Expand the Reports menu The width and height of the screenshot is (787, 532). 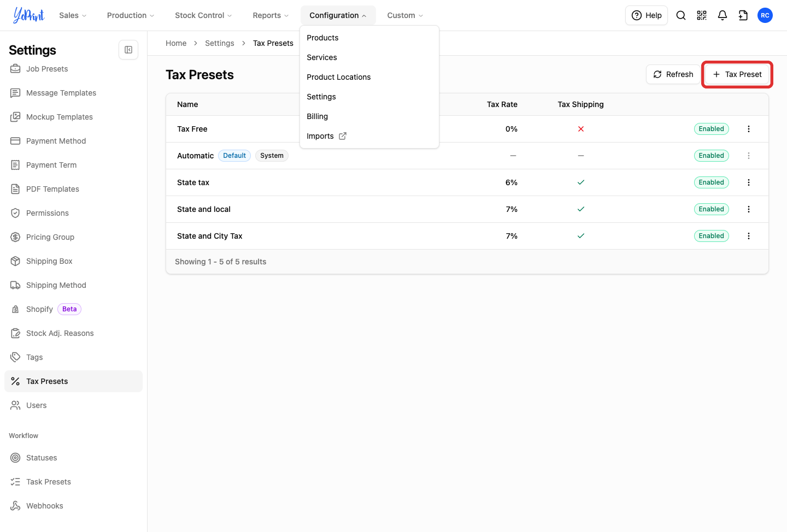(x=271, y=15)
